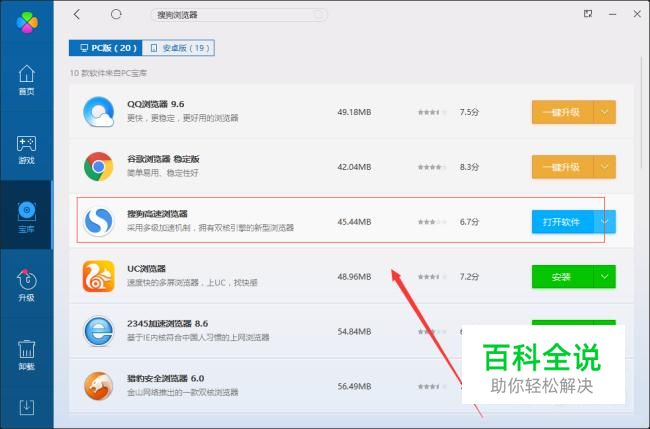Switch to the 安卓版 (19) tab
Image resolution: width=650 pixels, height=429 pixels.
tap(178, 48)
